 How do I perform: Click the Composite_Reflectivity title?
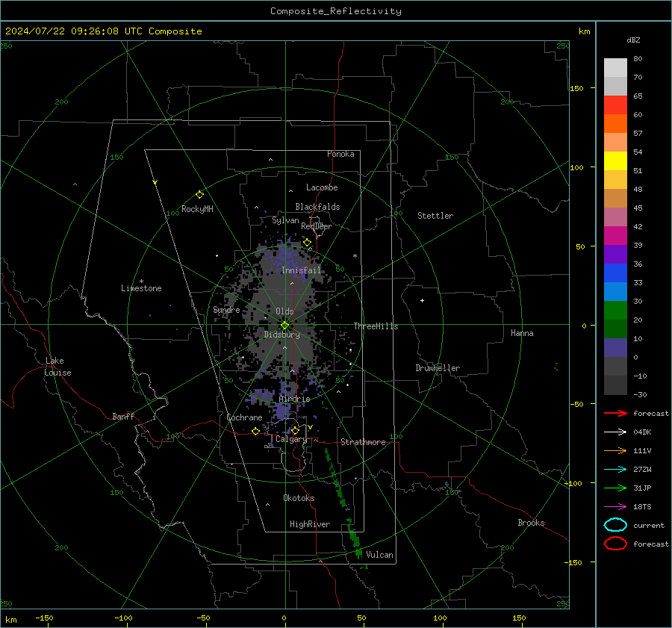click(336, 11)
